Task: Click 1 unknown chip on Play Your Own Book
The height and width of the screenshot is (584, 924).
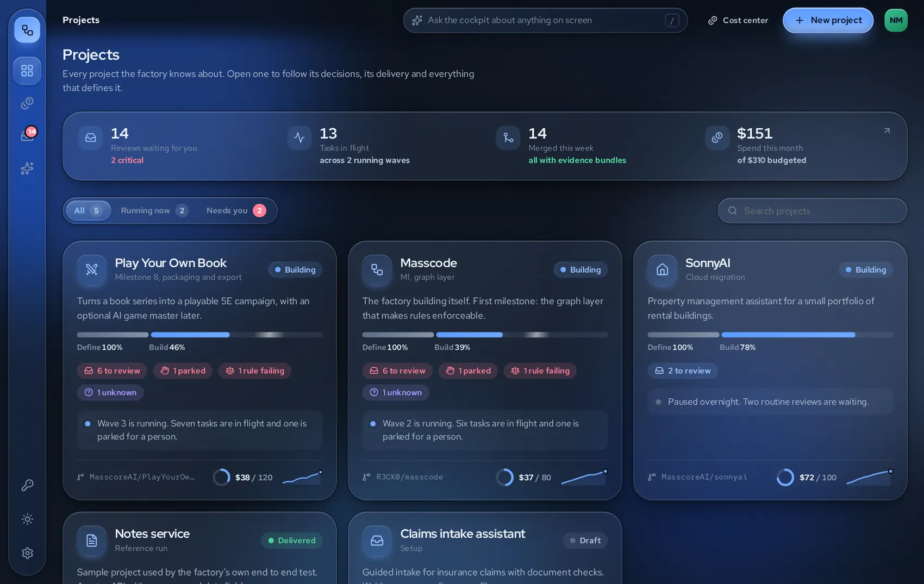Action: pos(110,392)
